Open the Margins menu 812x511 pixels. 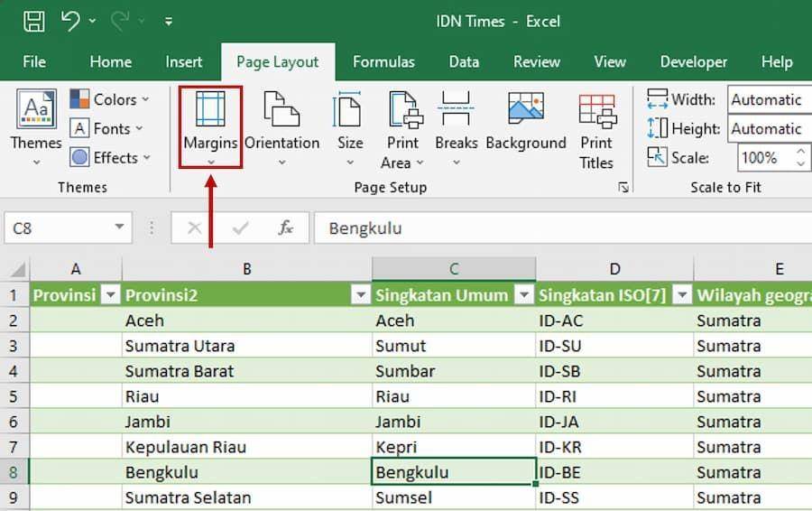210,127
